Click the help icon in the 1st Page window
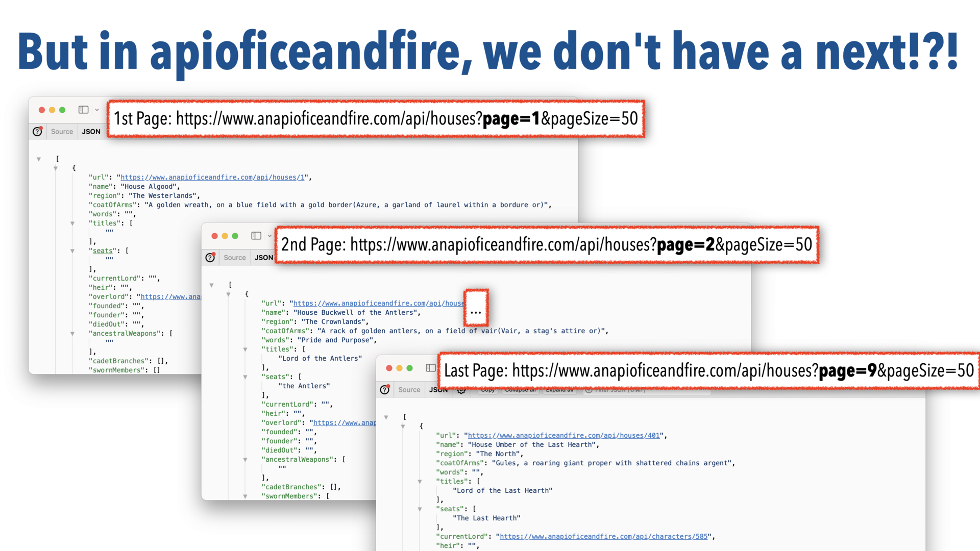The width and height of the screenshot is (980, 551). 37,132
